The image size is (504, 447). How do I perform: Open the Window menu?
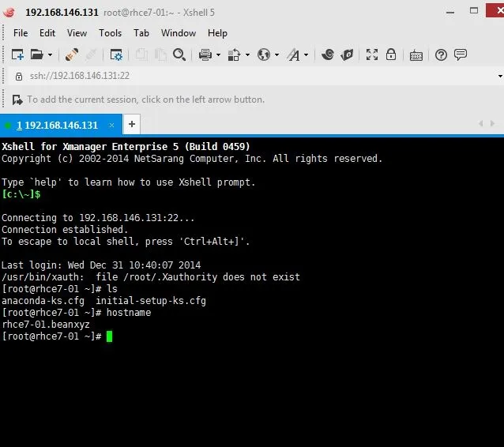(x=179, y=33)
